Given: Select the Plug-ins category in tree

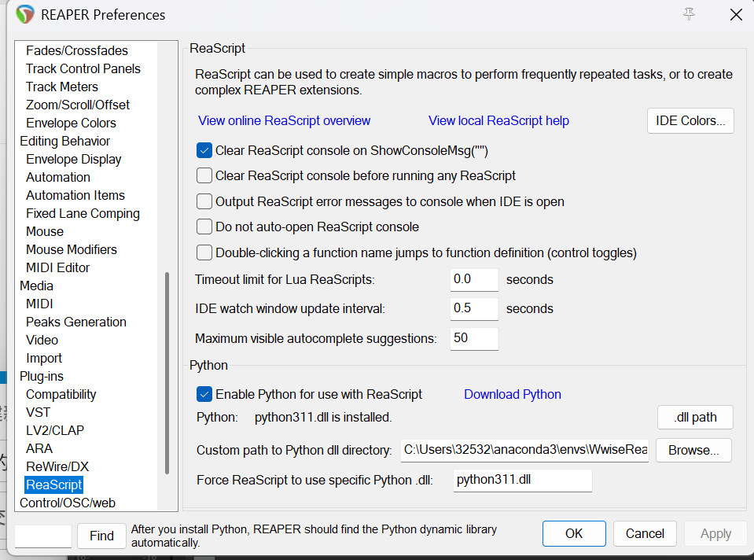Looking at the screenshot, I should point(42,376).
